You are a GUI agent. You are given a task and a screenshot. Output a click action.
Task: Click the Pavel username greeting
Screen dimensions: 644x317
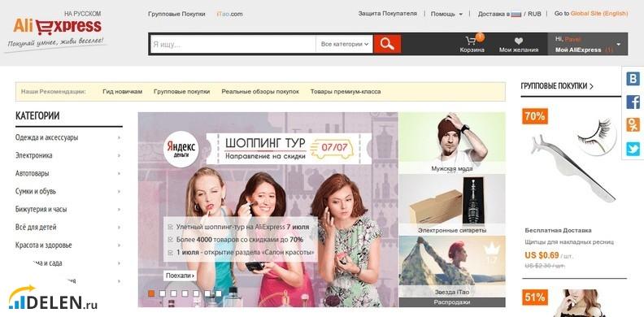(573, 39)
